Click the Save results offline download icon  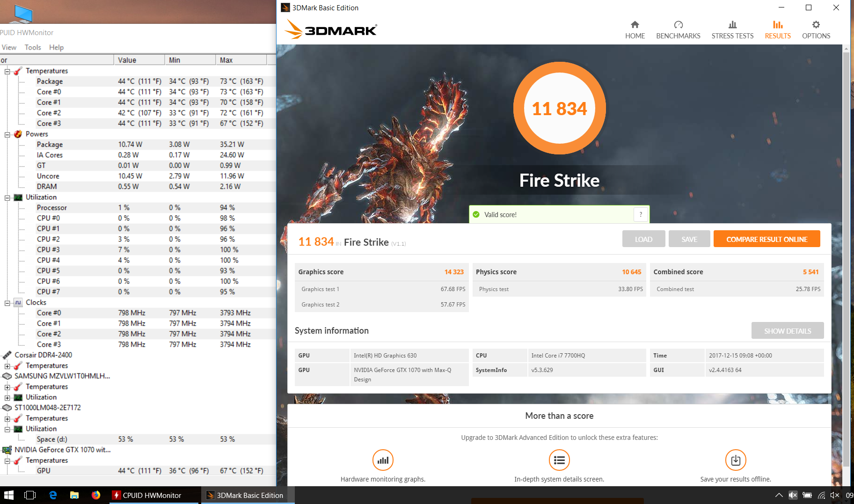click(x=736, y=460)
